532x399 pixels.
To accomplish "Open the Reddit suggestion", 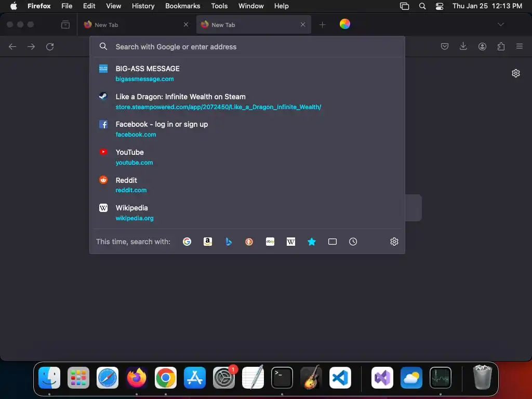I will coord(247,185).
